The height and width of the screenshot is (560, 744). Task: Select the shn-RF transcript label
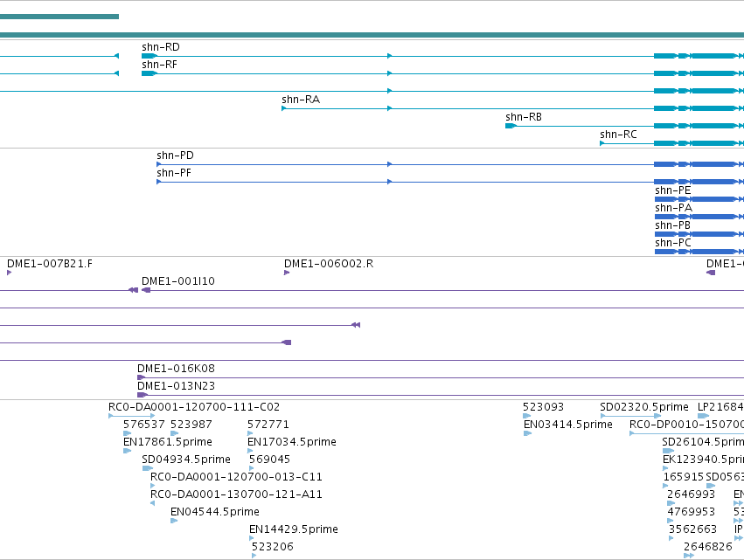coord(159,65)
